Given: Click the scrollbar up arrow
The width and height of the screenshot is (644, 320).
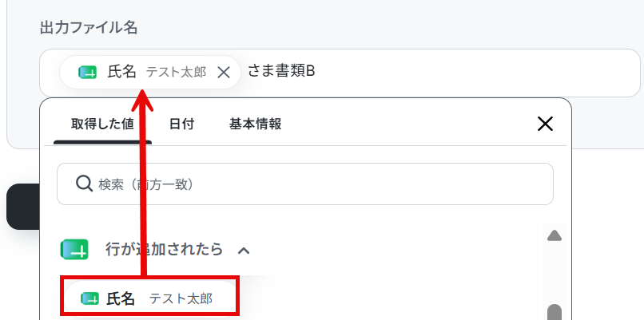Looking at the screenshot, I should (x=554, y=235).
